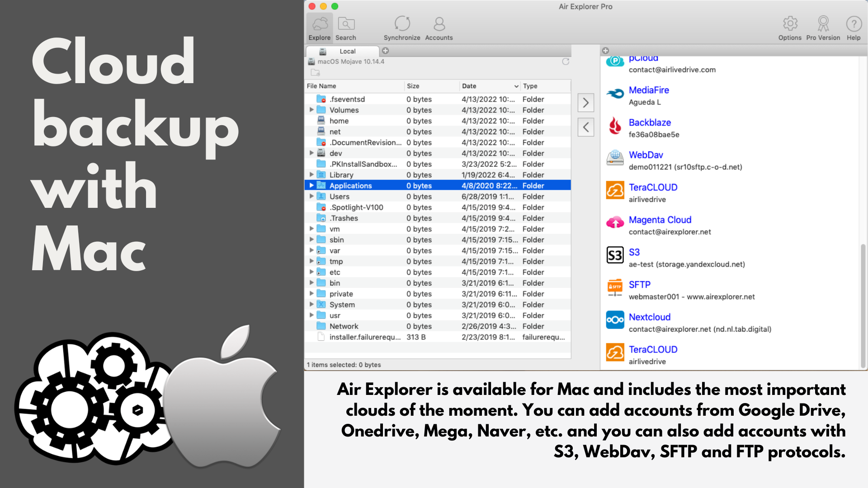The width and height of the screenshot is (868, 488).
Task: Click the MediaFire account link
Action: [649, 90]
